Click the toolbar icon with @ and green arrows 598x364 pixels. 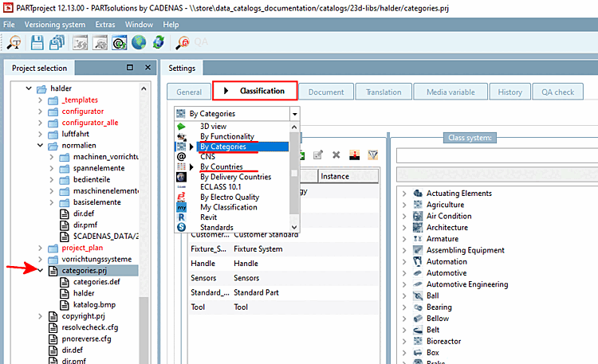120,43
